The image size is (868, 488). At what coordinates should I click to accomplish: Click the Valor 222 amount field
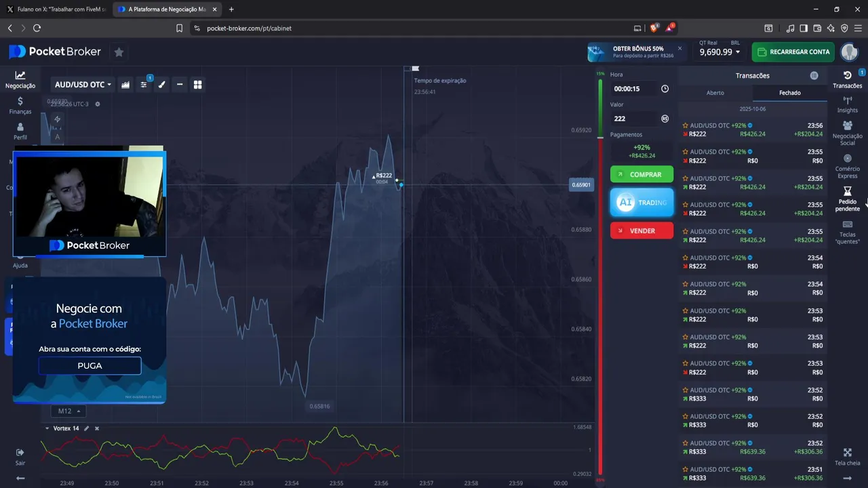click(x=634, y=119)
